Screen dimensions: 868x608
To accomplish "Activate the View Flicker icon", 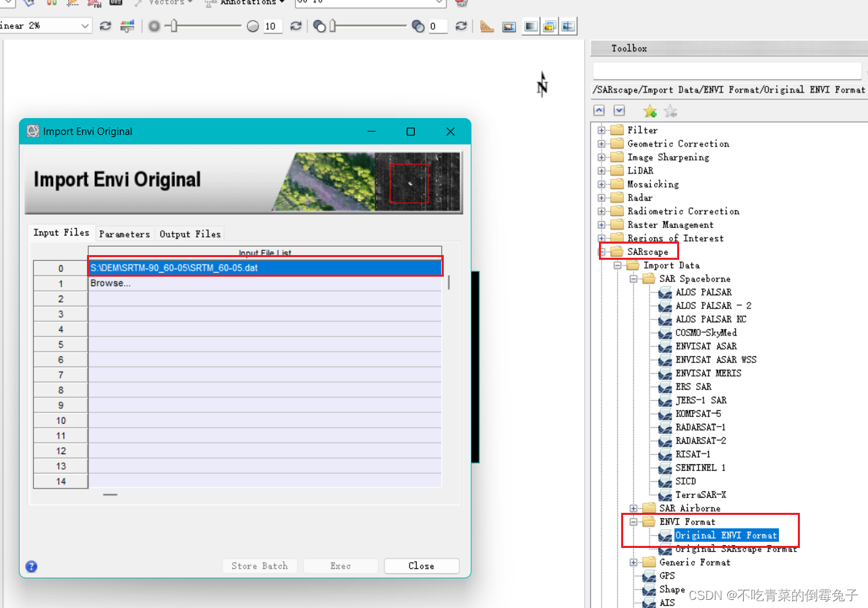I will (x=550, y=27).
